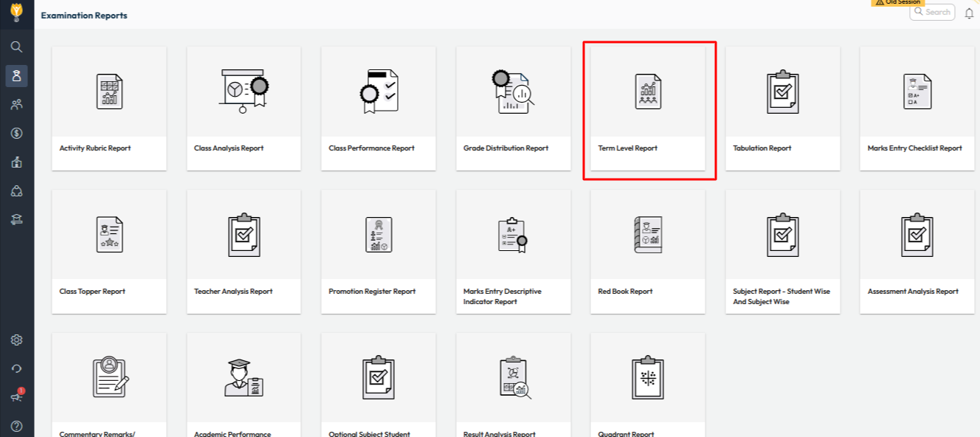Select the people group icon in sidebar
Screen dimensions: 980x437
point(16,104)
